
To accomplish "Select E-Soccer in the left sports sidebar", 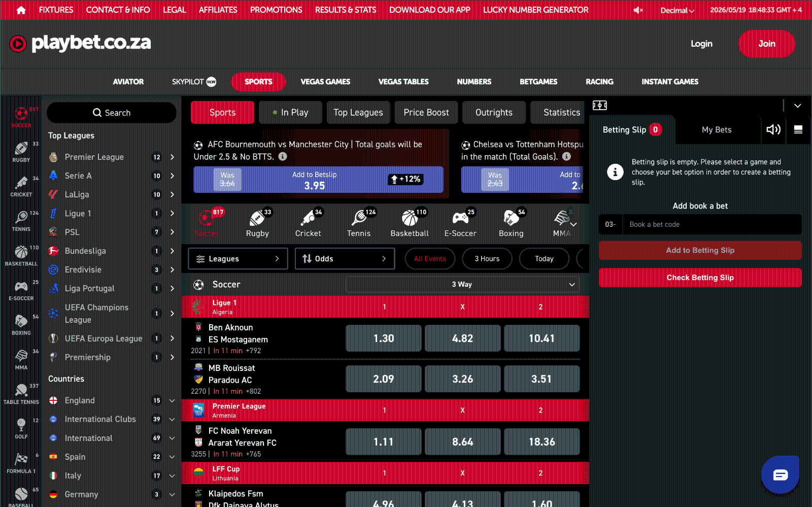I will pyautogui.click(x=21, y=290).
